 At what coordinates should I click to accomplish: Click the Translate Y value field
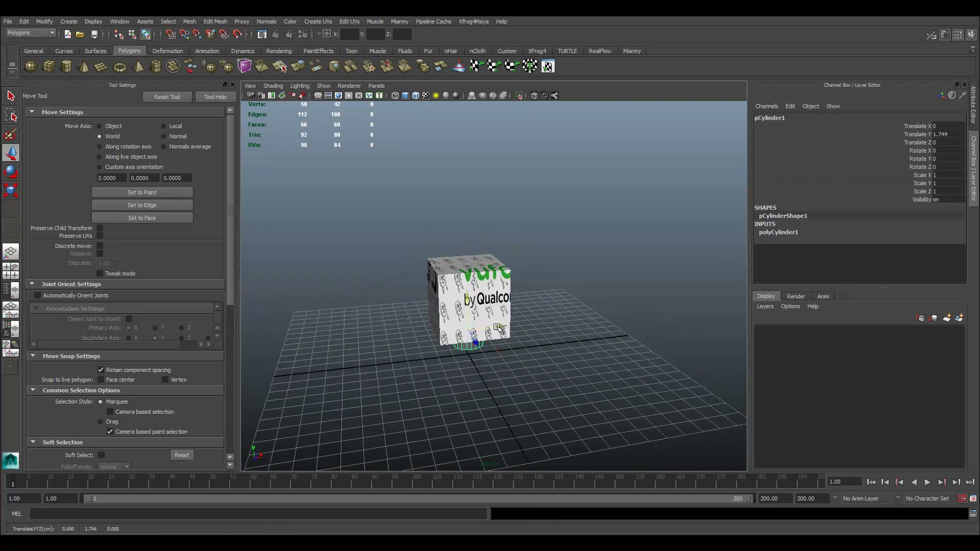click(x=948, y=134)
